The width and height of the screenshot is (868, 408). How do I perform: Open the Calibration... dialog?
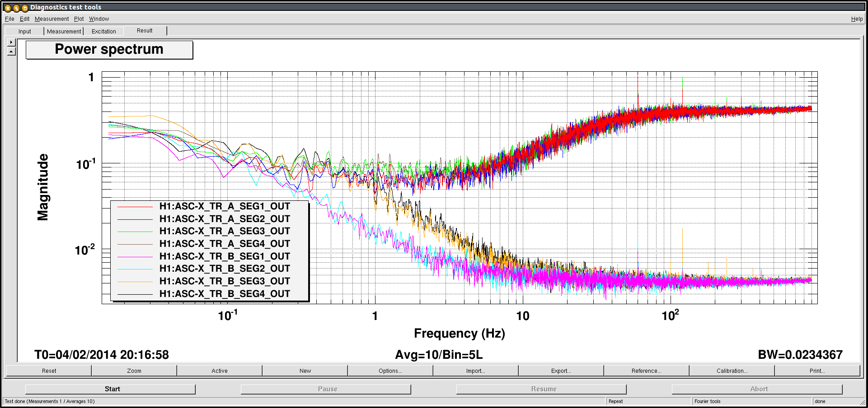(732, 371)
